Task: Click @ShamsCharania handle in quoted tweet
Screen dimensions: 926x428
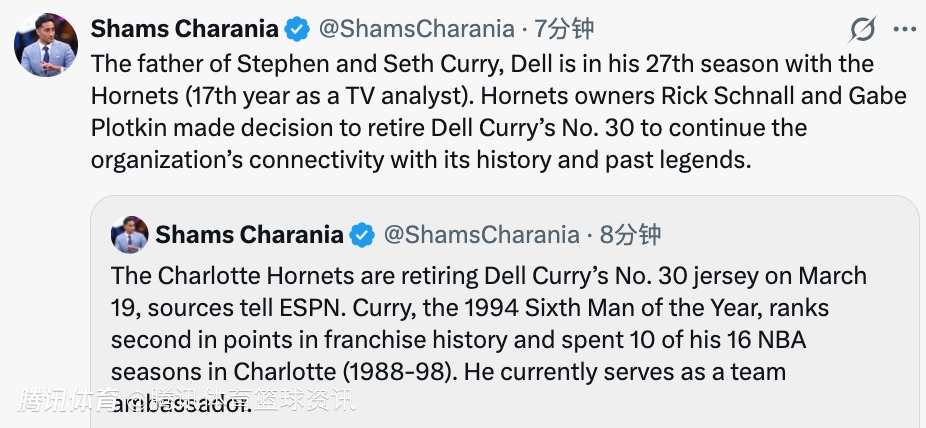Action: coord(481,236)
